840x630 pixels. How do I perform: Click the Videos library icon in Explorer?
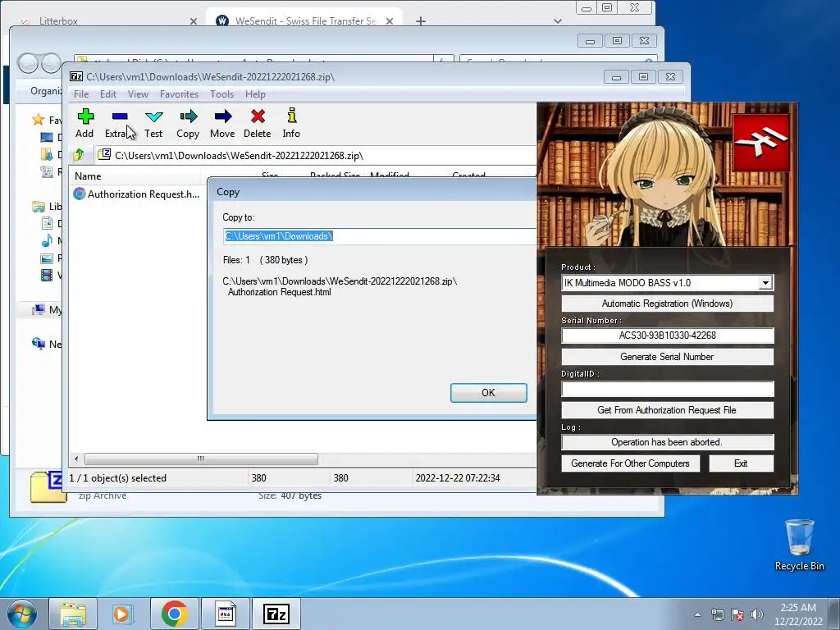(x=47, y=276)
